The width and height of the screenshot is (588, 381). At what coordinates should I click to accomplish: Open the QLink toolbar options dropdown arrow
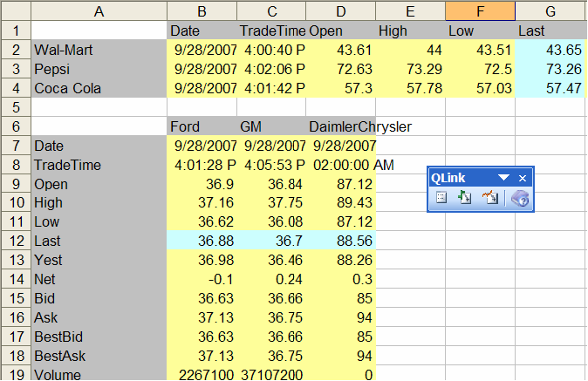click(x=503, y=178)
